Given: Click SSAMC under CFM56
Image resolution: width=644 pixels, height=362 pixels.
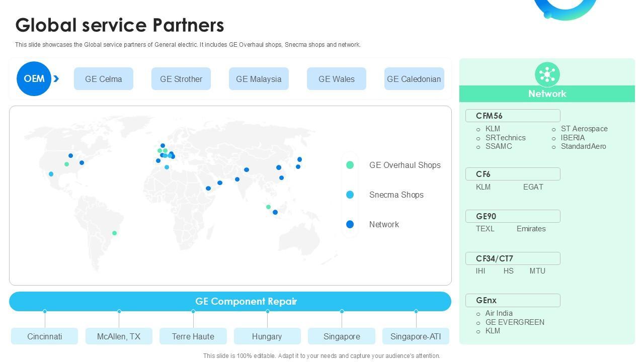Looking at the screenshot, I should point(499,146).
